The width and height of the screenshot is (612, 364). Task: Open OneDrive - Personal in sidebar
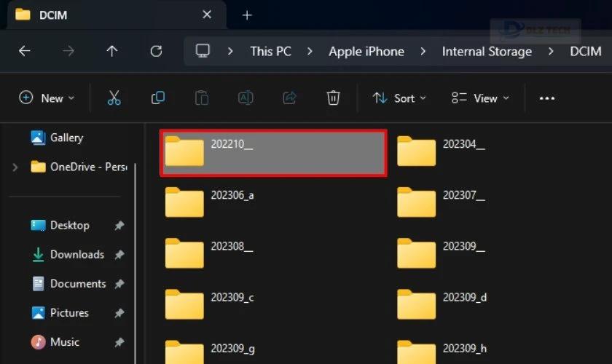[79, 167]
